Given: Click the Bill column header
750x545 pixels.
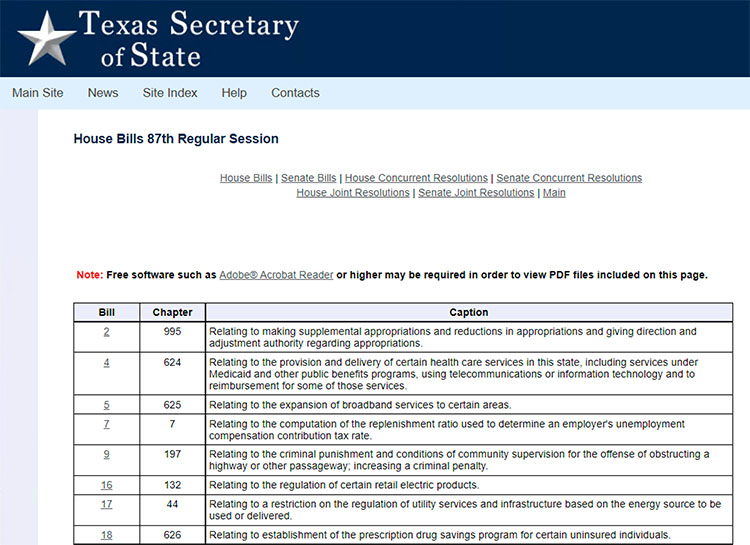Looking at the screenshot, I should click(106, 312).
